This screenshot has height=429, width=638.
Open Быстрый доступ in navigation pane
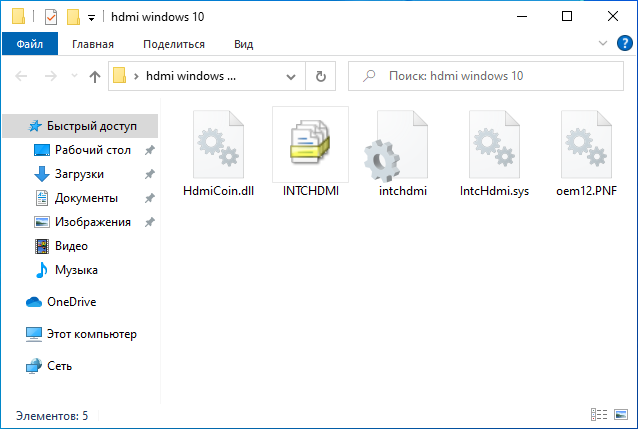[80, 126]
